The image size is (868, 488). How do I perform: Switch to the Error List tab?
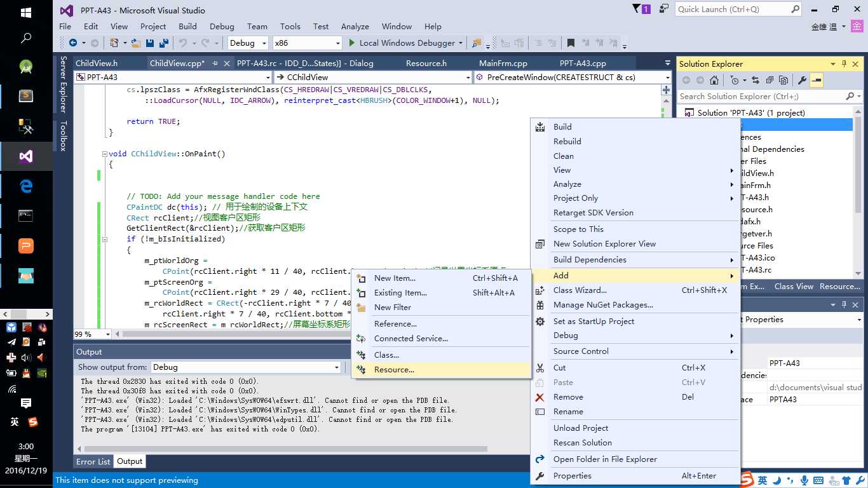point(93,462)
